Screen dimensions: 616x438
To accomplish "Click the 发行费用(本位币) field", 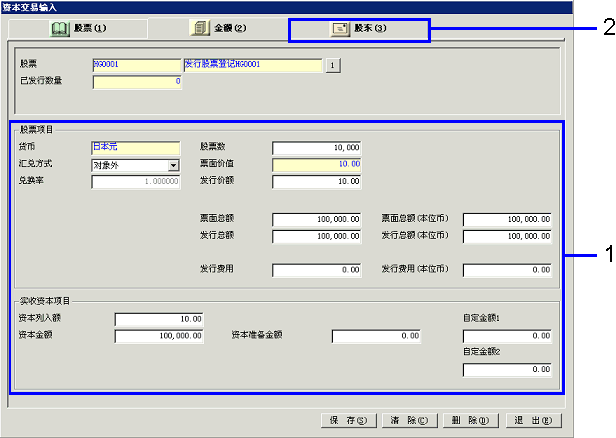I will click(x=507, y=270).
